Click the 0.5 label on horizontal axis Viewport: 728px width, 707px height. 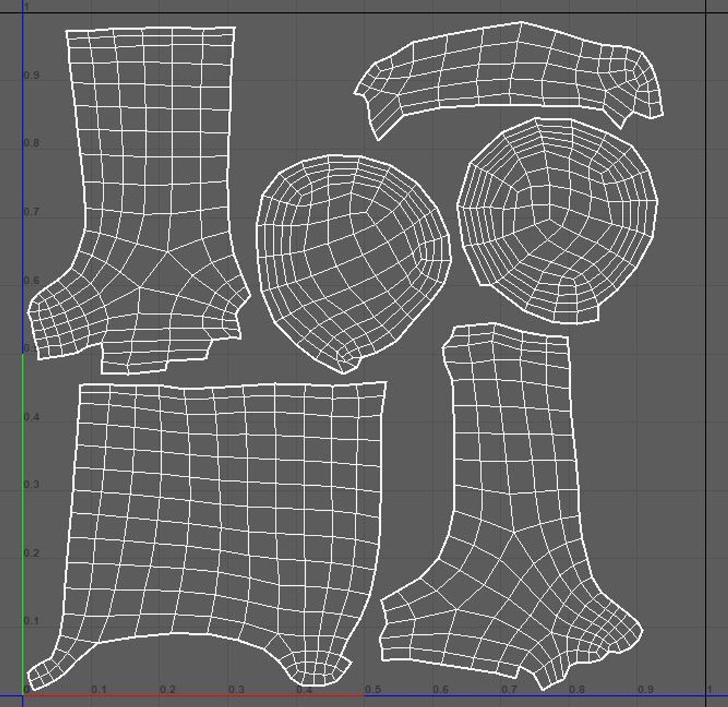point(373,689)
